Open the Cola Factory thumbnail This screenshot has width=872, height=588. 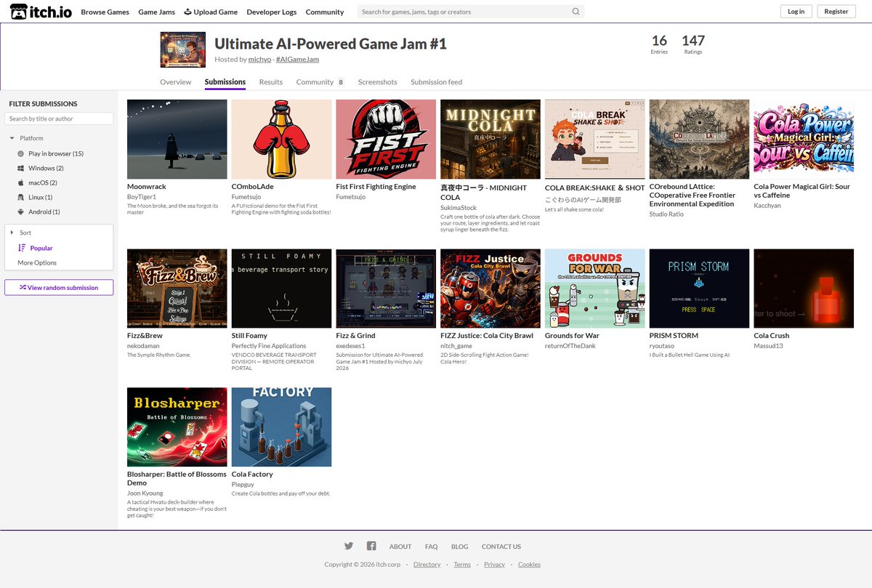[x=282, y=427]
